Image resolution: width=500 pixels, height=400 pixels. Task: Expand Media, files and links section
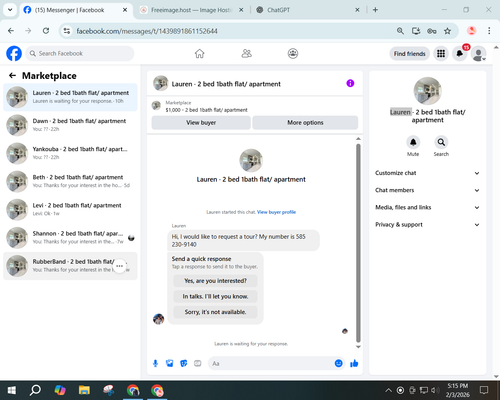click(428, 207)
